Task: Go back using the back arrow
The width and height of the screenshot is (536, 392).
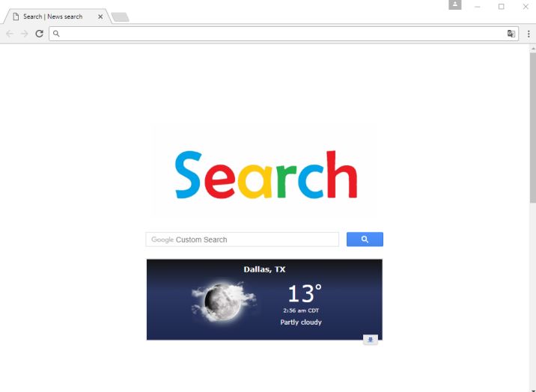Action: (10, 34)
